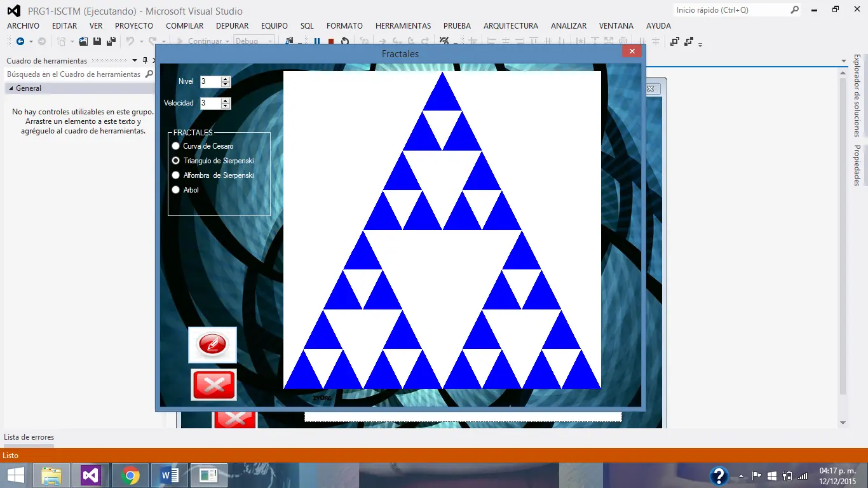Select the Arbol radio button
This screenshot has width=868, height=488.
click(176, 190)
